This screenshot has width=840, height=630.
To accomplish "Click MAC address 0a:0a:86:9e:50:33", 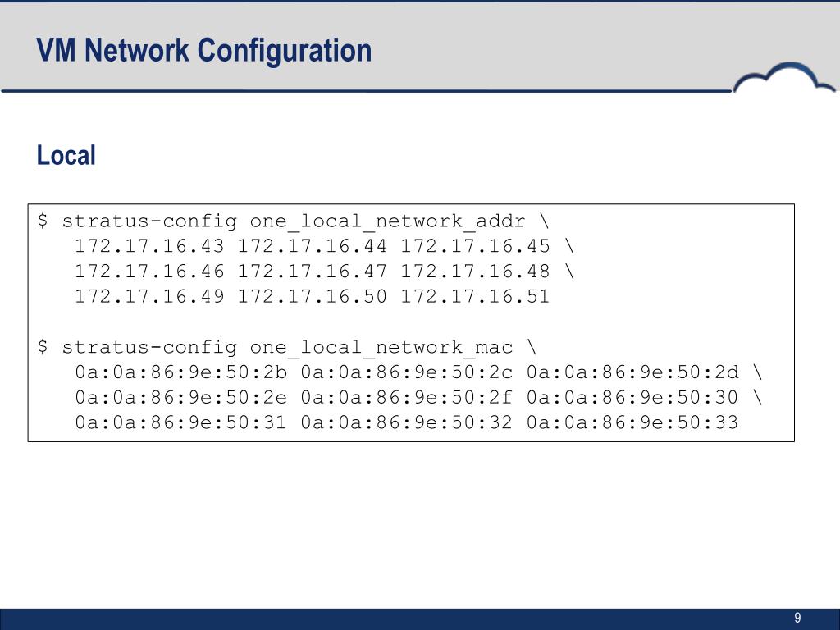I will tap(632, 422).
